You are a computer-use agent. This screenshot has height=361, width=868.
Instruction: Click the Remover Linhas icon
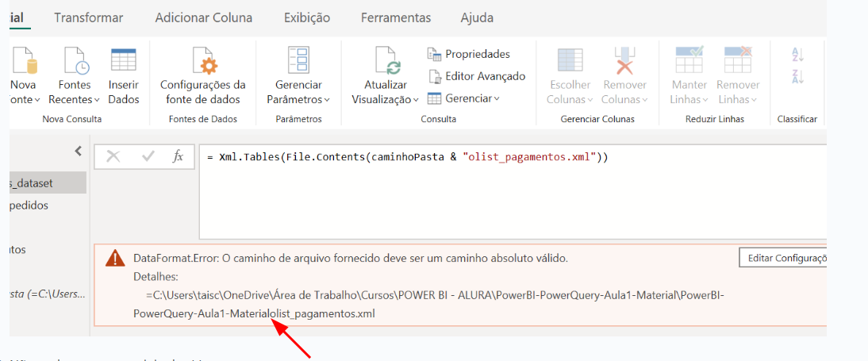pos(737,60)
